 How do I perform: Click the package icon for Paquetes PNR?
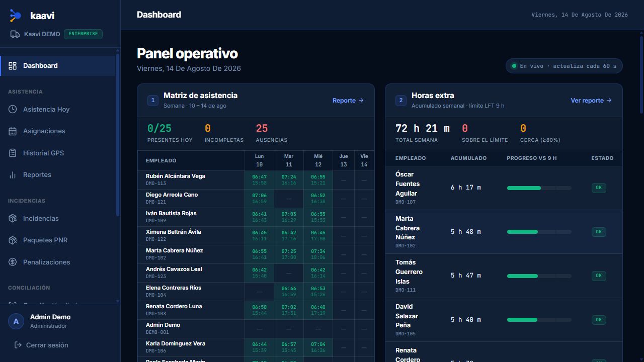pyautogui.click(x=13, y=240)
